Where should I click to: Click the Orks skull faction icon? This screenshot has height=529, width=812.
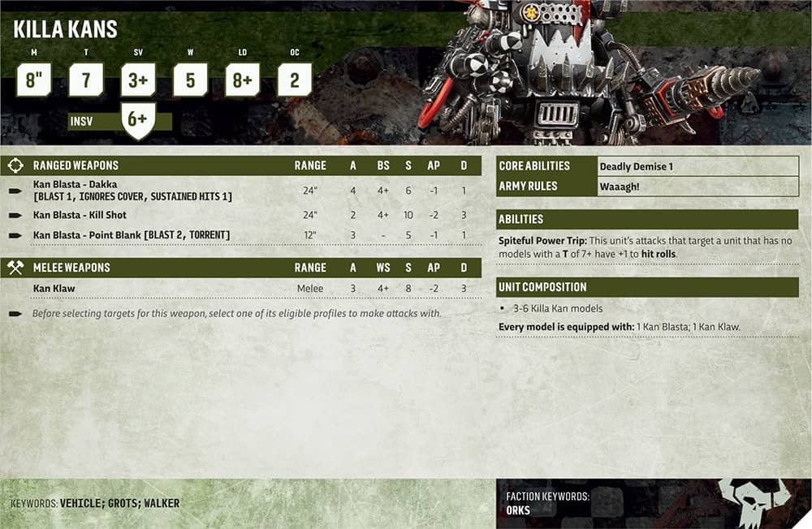pyautogui.click(x=755, y=502)
